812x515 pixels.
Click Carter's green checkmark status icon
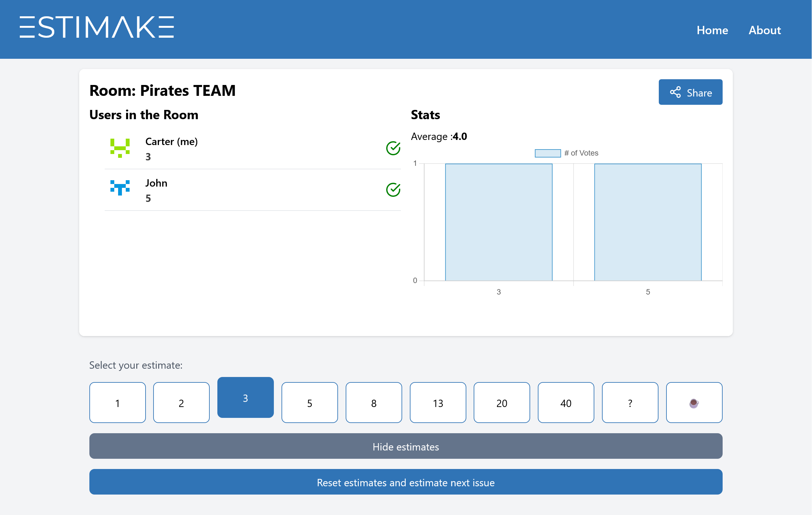click(x=393, y=148)
